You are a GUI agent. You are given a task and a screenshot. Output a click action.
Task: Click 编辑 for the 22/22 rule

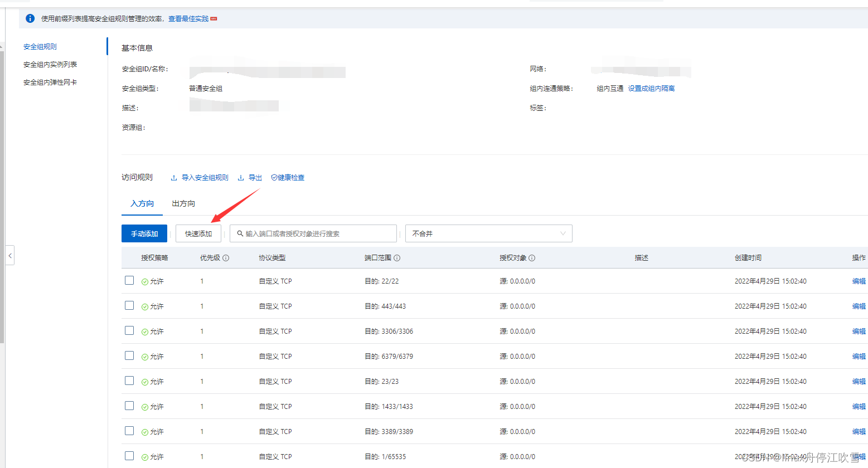[x=859, y=281]
